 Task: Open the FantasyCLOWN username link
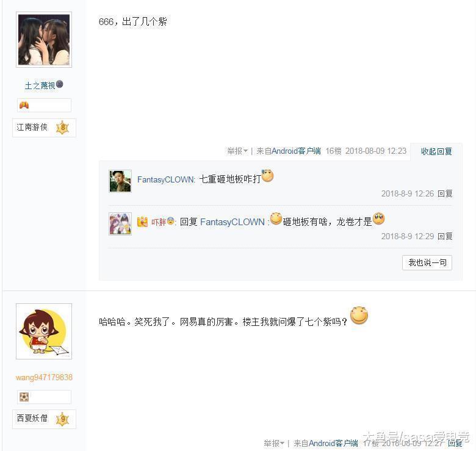click(x=165, y=179)
